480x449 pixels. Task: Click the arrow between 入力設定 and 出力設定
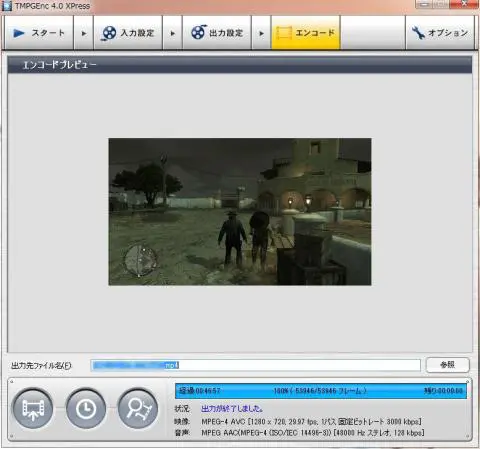click(172, 33)
